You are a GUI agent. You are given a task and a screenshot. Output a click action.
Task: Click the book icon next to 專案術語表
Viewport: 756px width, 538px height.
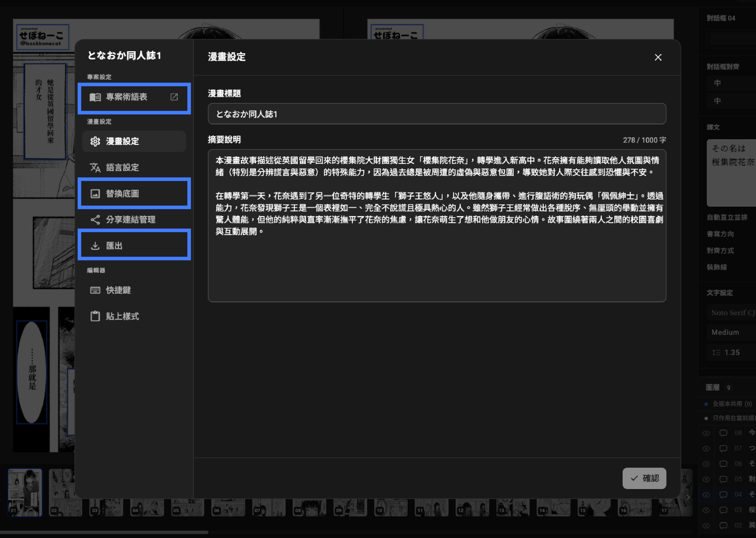(95, 97)
